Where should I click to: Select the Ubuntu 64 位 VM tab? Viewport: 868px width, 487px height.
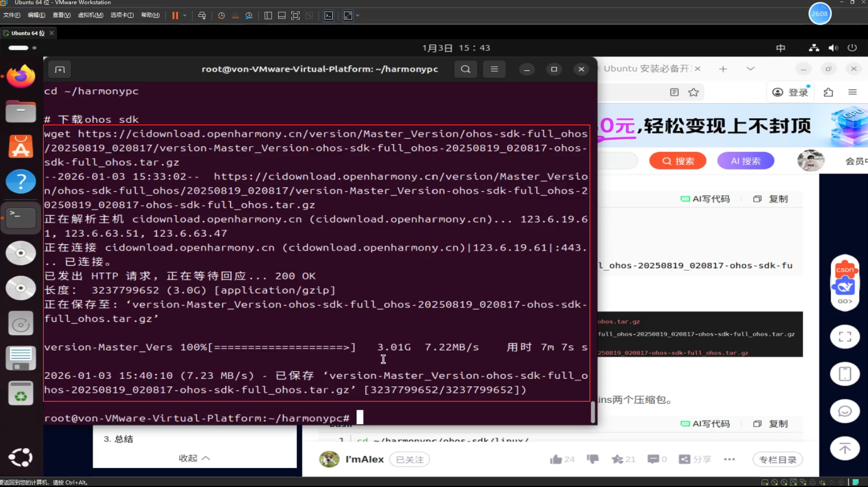tap(28, 33)
